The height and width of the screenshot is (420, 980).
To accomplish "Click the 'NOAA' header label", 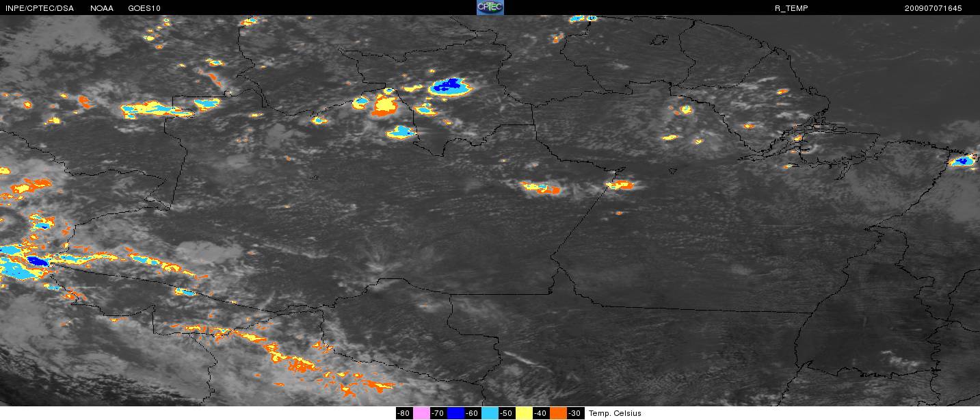I will (102, 8).
